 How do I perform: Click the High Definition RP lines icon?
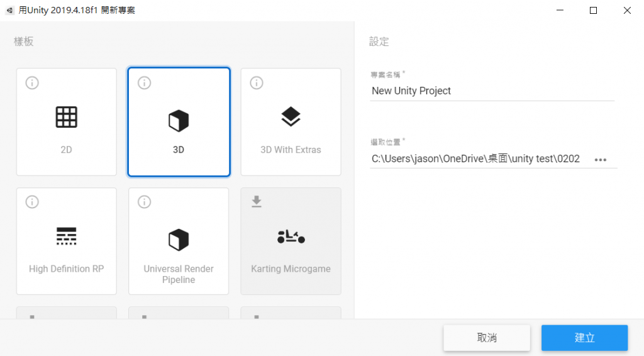point(67,236)
